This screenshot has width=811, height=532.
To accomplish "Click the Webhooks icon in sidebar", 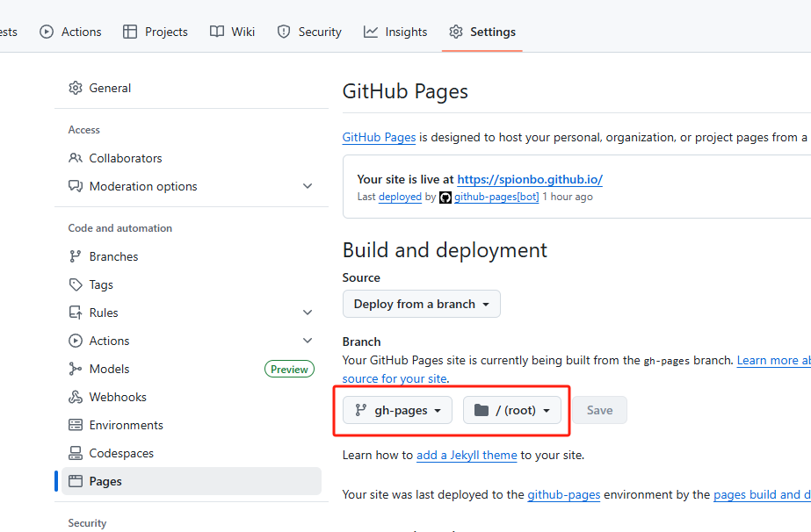I will pos(76,397).
